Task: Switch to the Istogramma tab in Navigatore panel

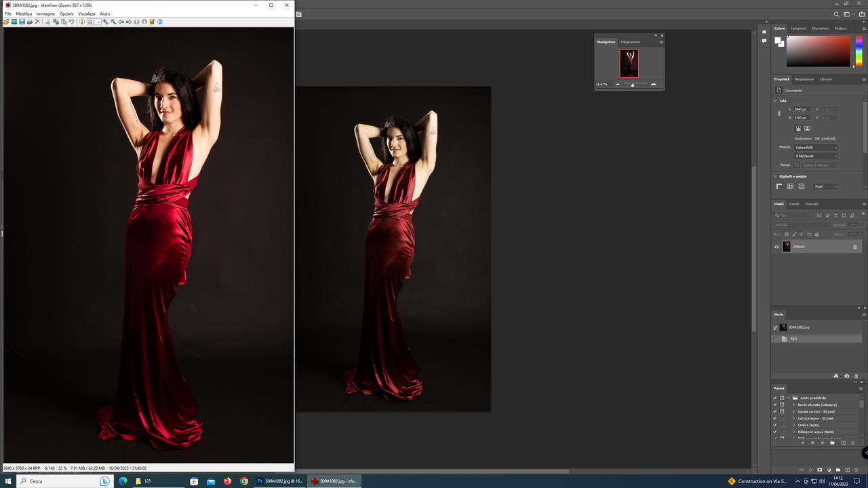Action: (x=630, y=42)
